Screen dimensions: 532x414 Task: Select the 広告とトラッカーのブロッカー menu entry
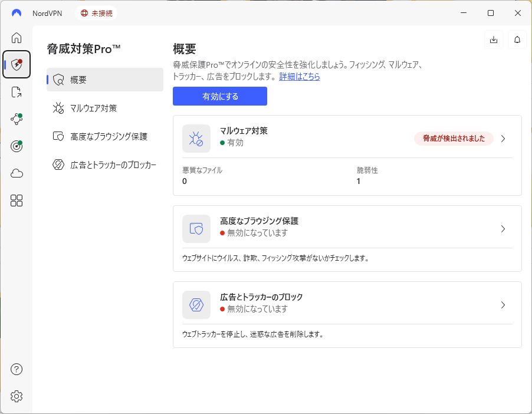(104, 165)
